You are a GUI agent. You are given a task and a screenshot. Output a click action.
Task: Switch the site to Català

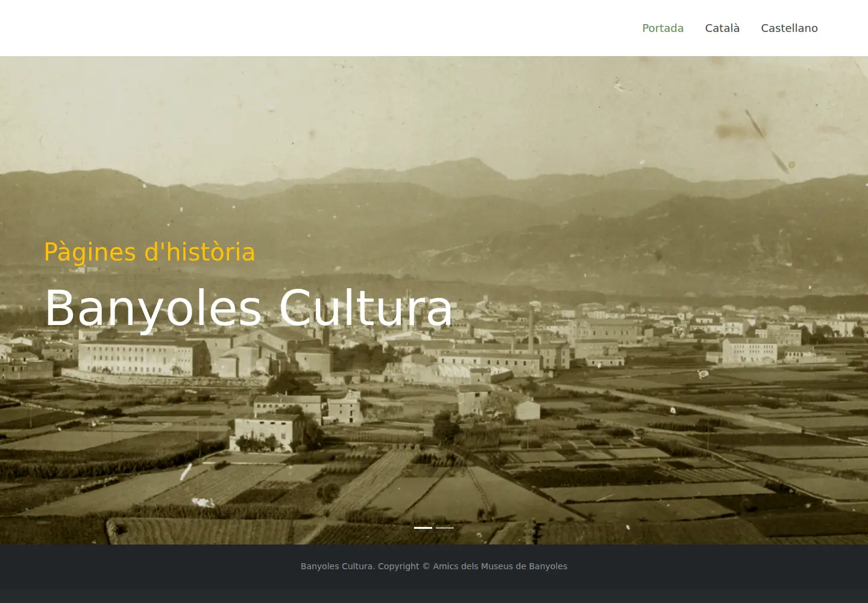(722, 28)
